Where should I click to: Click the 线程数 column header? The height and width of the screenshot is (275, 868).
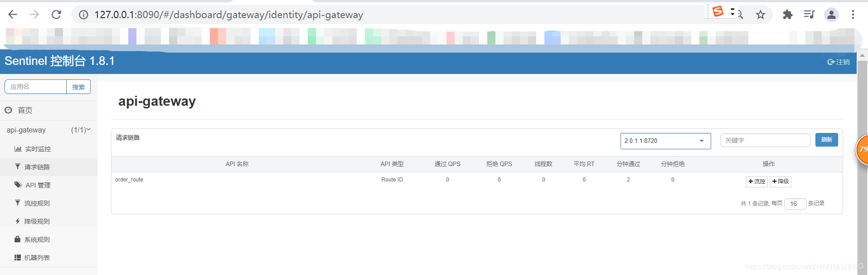(543, 164)
